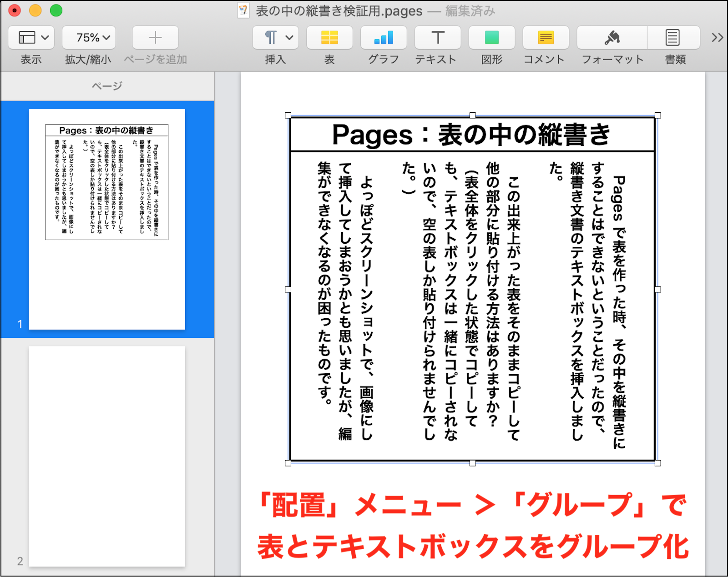The width and height of the screenshot is (728, 577).
Task: Open the 75% zoom dropdown
Action: pyautogui.click(x=89, y=37)
